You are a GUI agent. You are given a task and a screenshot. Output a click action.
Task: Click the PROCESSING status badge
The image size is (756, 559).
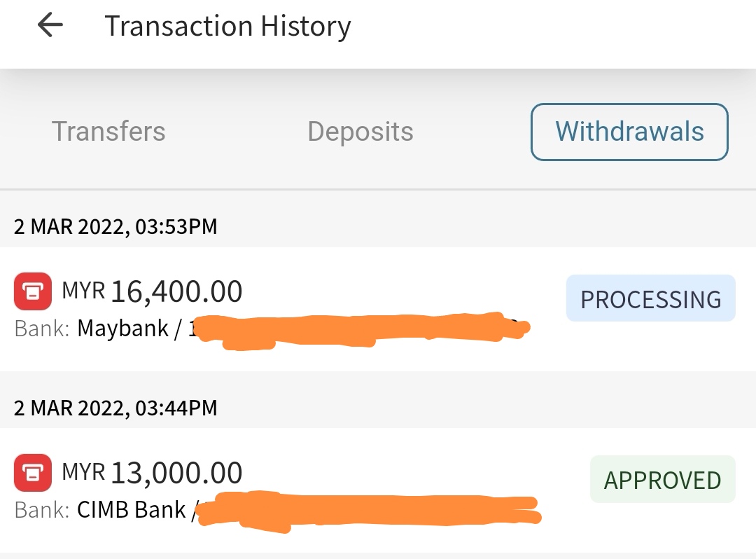650,299
